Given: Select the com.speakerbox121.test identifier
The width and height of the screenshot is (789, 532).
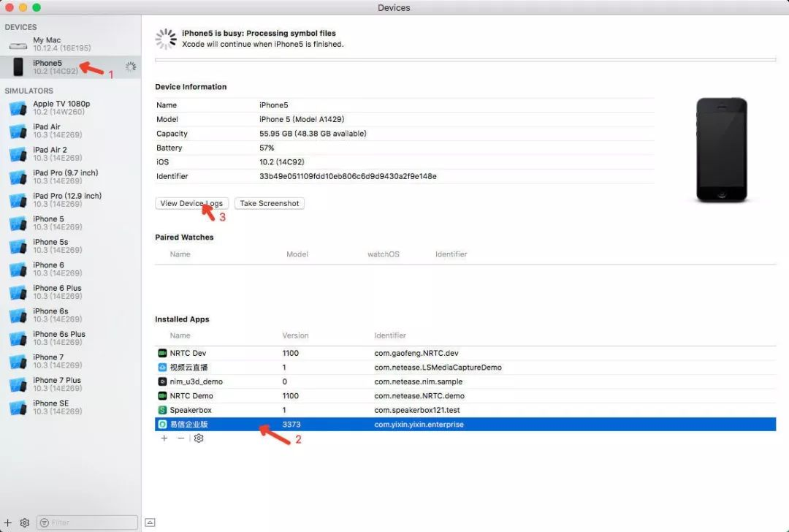Looking at the screenshot, I should pos(416,410).
